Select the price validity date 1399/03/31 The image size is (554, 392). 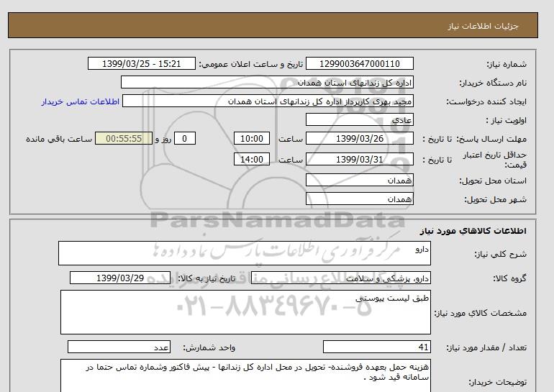click(359, 159)
